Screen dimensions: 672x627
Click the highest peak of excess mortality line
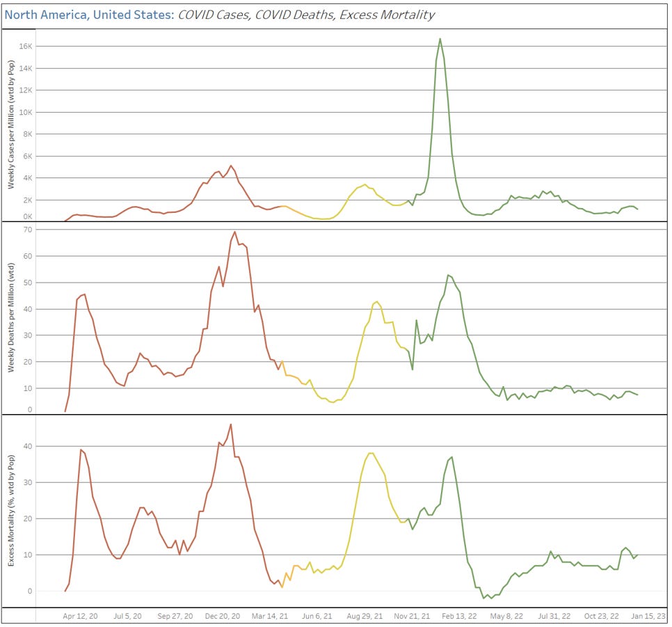pyautogui.click(x=231, y=424)
